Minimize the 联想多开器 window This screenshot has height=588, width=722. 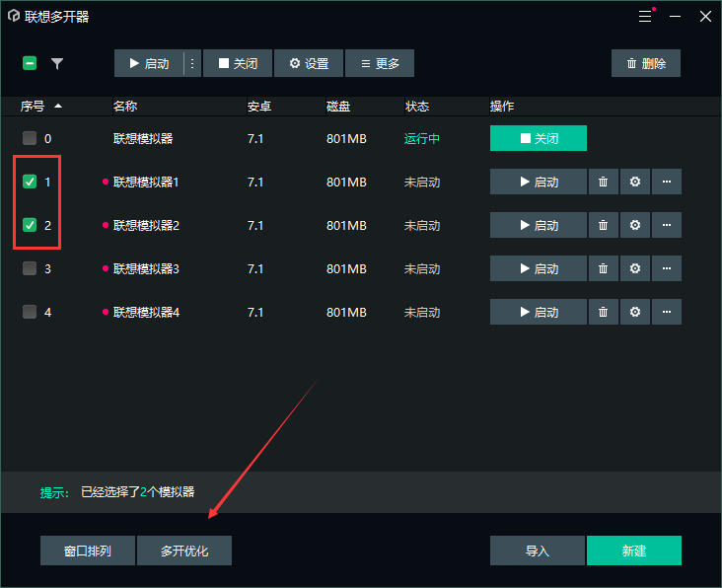tap(675, 17)
